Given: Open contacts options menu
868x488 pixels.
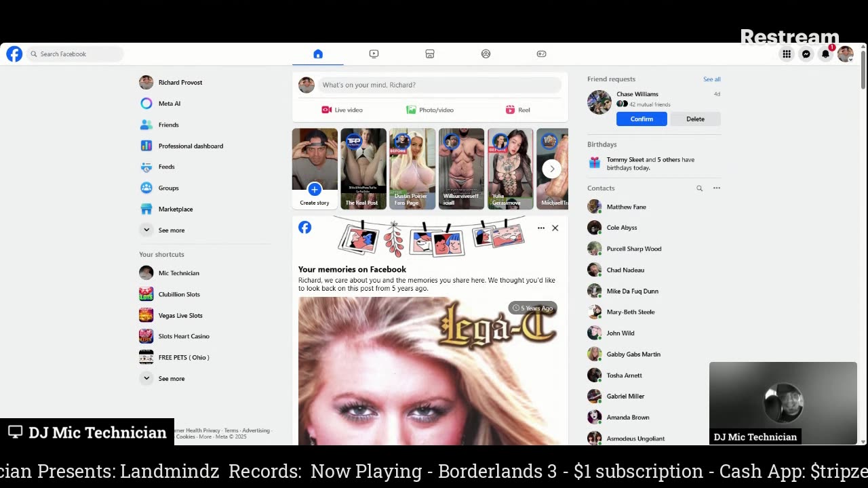Looking at the screenshot, I should tap(717, 188).
